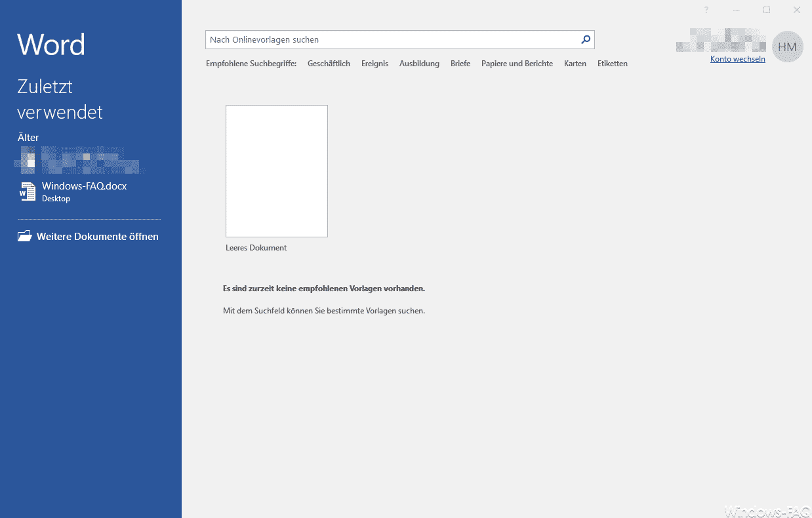Open the Leeres Dokument template thumbnail
Image resolution: width=812 pixels, height=518 pixels.
point(277,171)
